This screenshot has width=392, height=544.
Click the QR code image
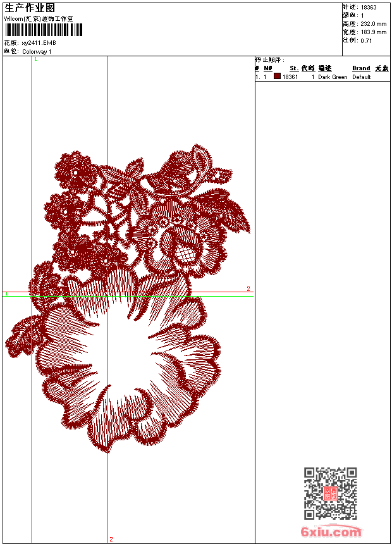pyautogui.click(x=330, y=493)
